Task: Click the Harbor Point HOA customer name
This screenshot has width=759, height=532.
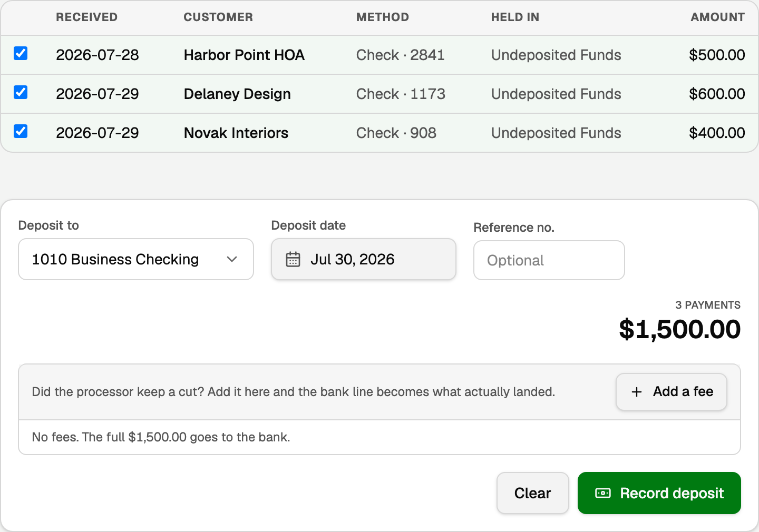Action: (x=244, y=55)
